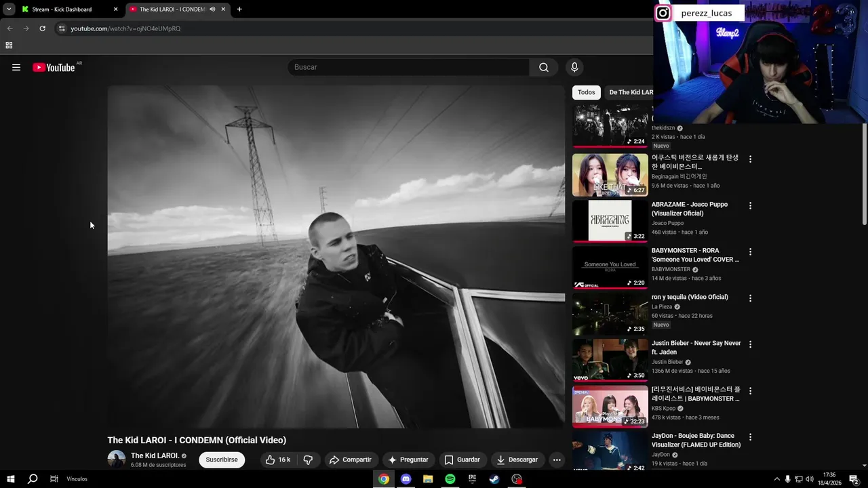Click the channel name La Pieza
The image size is (868, 488).
pyautogui.click(x=662, y=306)
